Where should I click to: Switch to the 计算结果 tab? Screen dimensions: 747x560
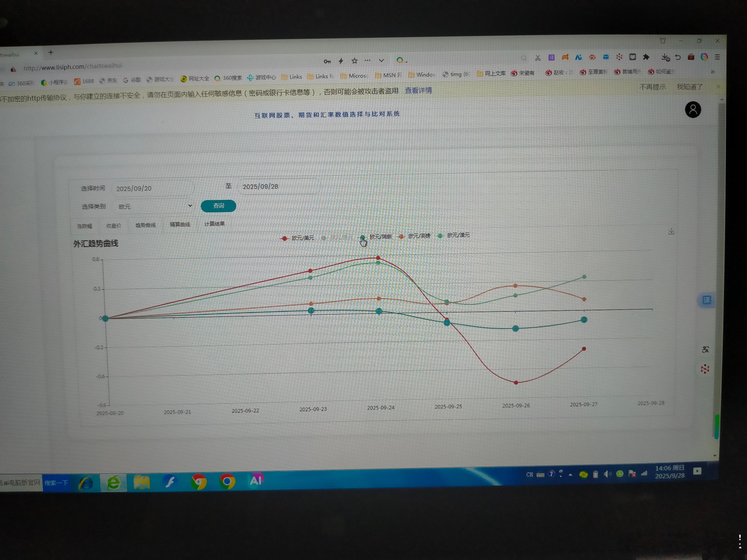click(x=214, y=223)
